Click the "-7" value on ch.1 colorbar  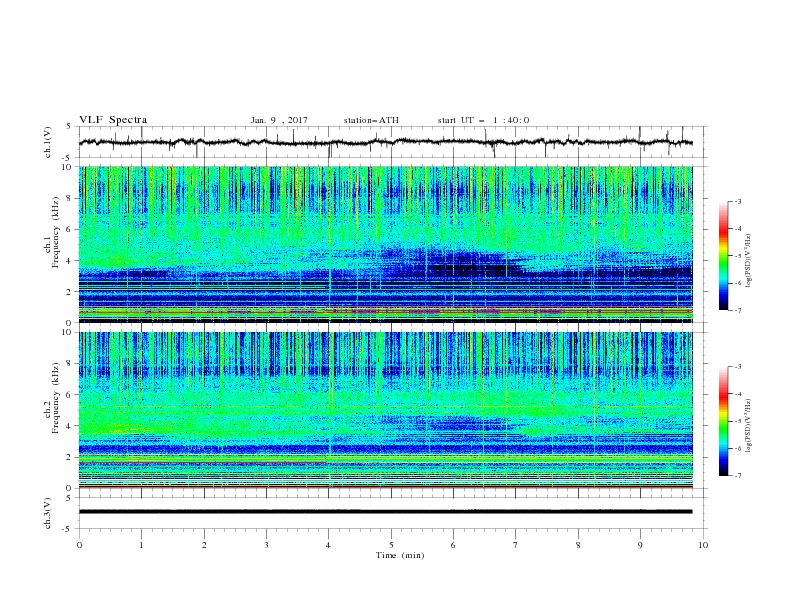coord(738,310)
